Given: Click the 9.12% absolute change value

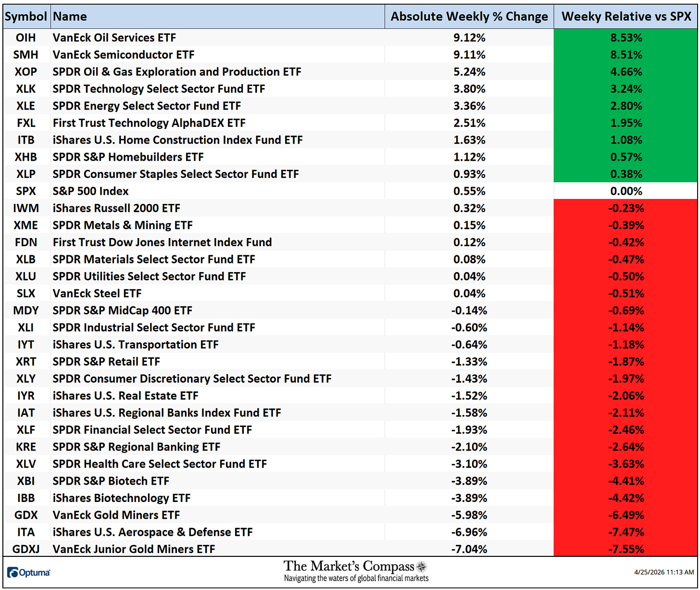Looking at the screenshot, I should coord(469,38).
